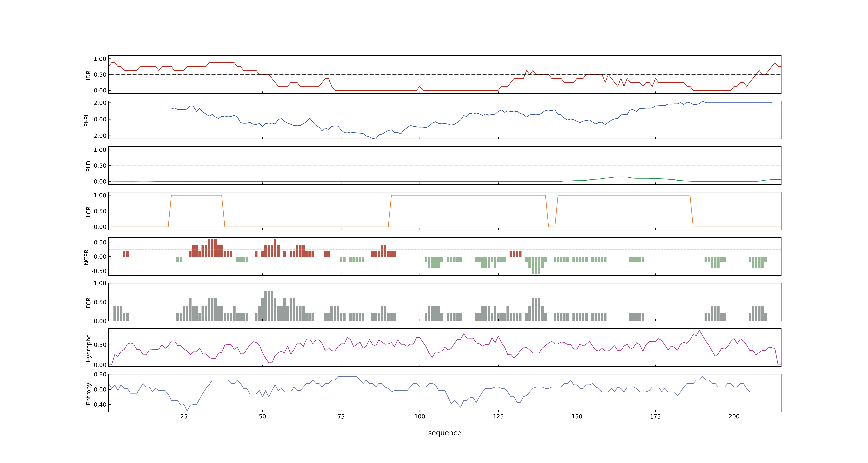Click the "FCR" y-axis label
Image resolution: width=868 pixels, height=463 pixels.
click(88, 302)
